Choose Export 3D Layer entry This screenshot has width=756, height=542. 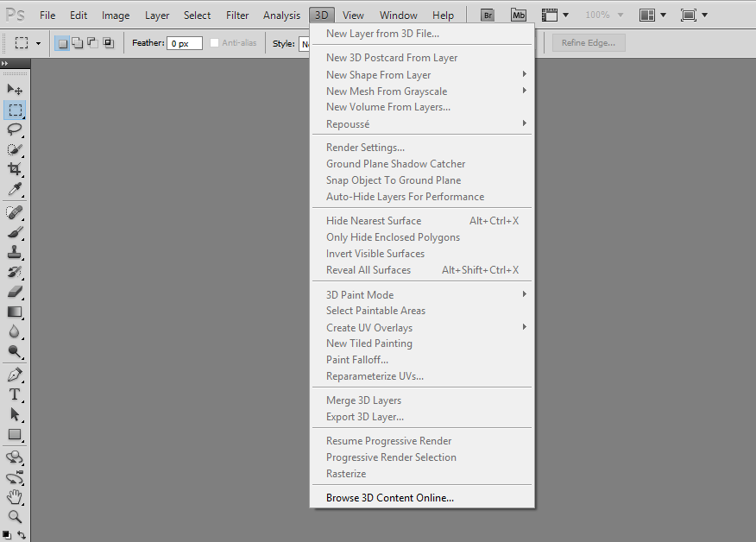coord(422,417)
